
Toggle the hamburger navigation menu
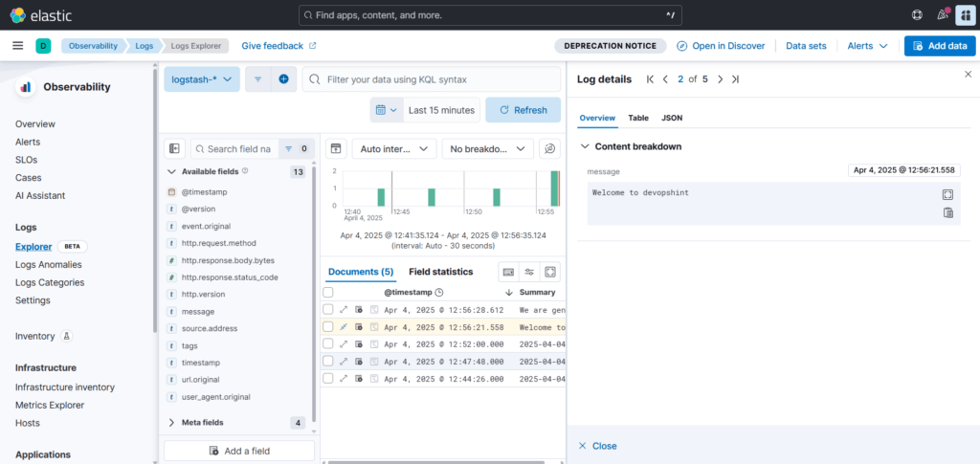click(18, 46)
